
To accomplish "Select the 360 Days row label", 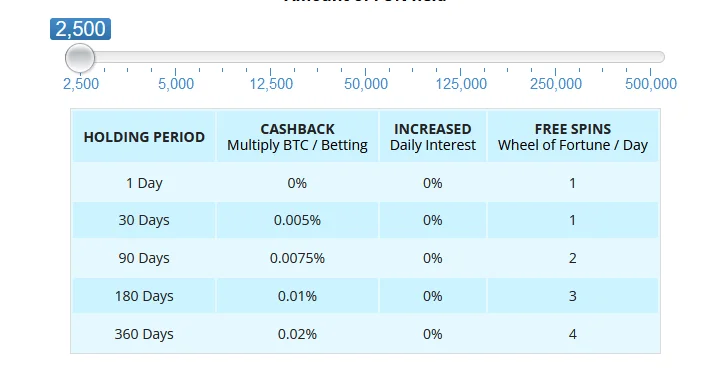I will coord(144,334).
